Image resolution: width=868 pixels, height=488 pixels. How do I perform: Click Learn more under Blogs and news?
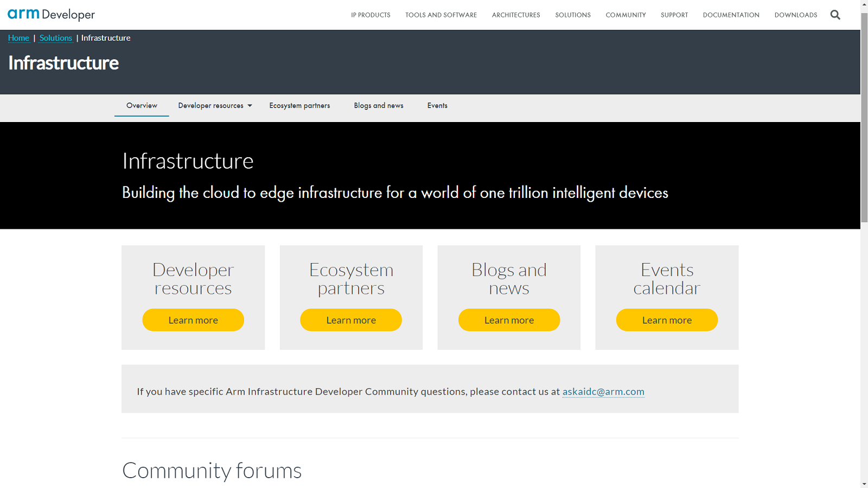coord(509,320)
